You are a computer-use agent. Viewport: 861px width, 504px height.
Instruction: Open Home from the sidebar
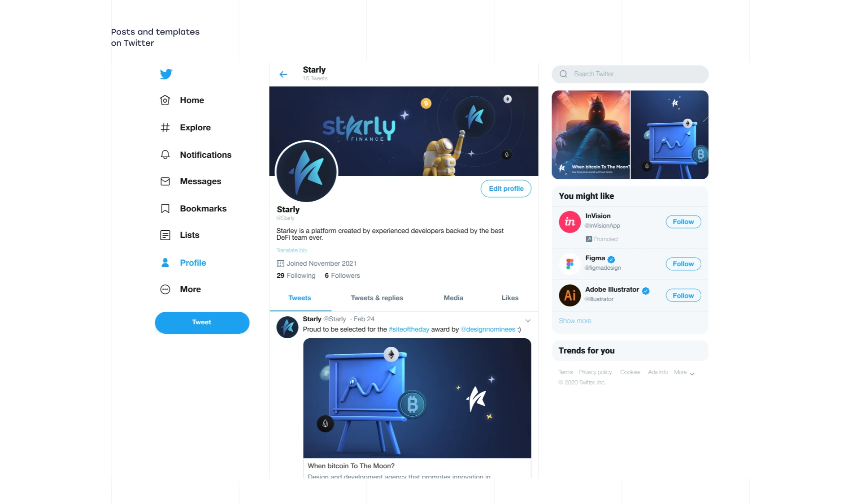[182, 100]
